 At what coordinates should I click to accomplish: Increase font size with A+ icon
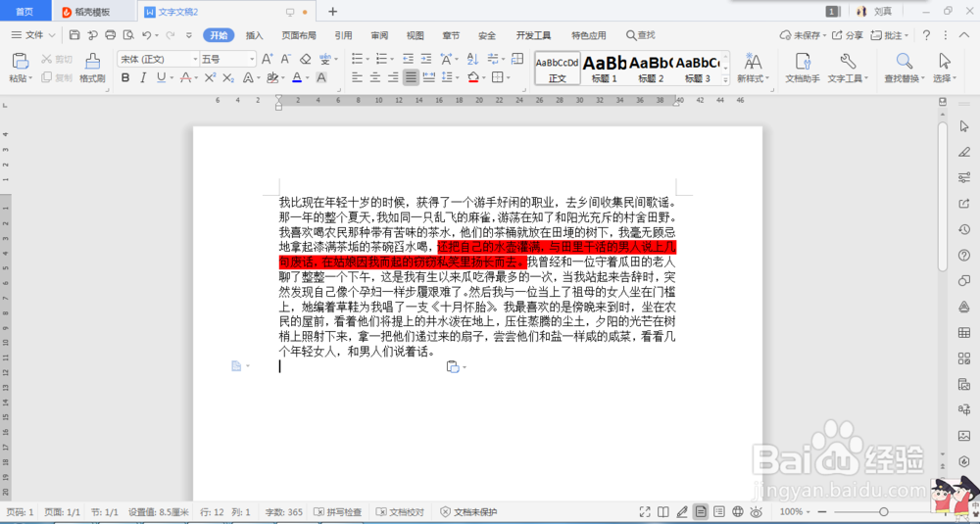tap(267, 59)
